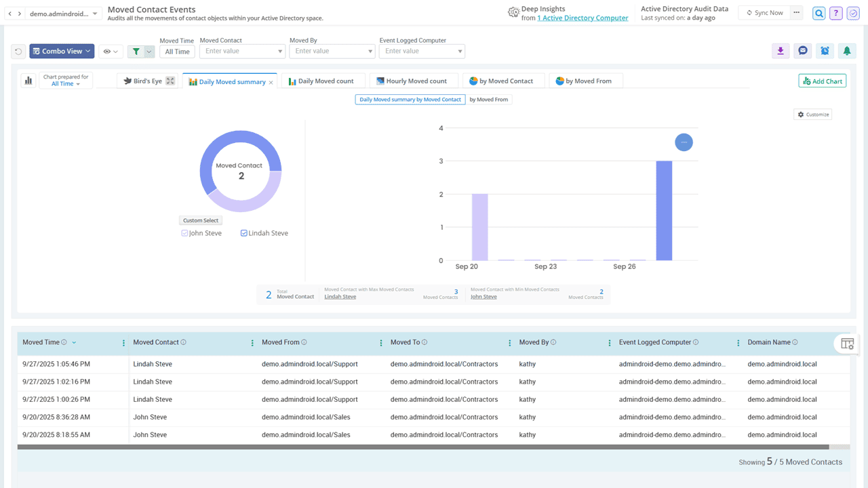Click the purple download export icon

click(781, 51)
